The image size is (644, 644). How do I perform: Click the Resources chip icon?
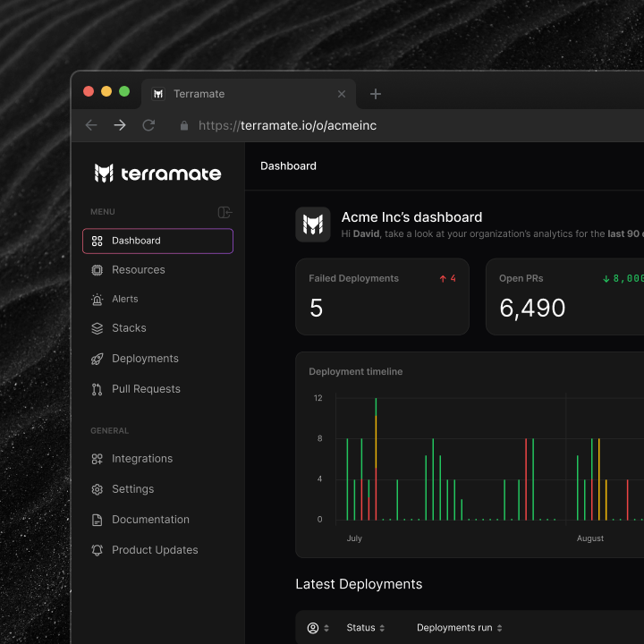tap(97, 270)
